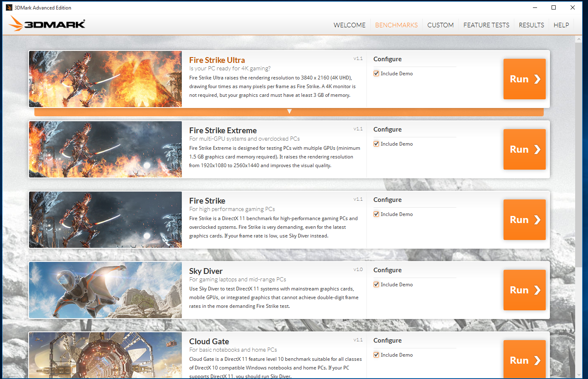Close the 3DMark Advanced Edition window
This screenshot has width=588, height=379.
573,7
